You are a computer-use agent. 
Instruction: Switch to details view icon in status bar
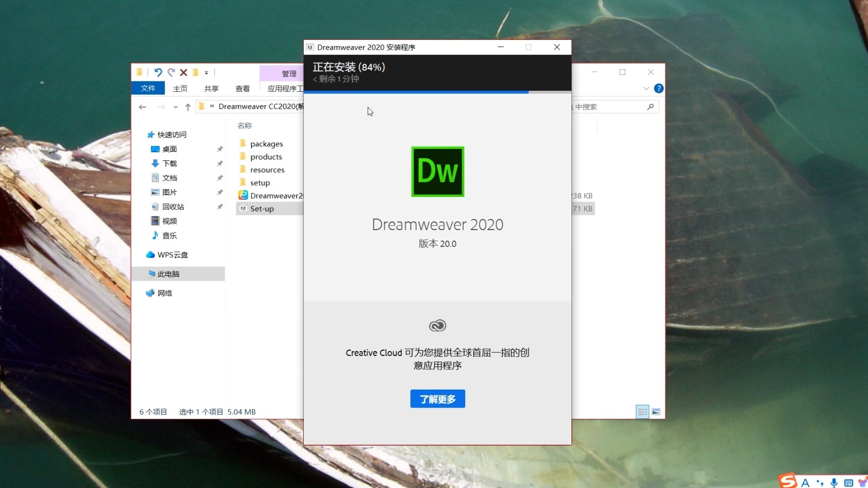pos(642,412)
